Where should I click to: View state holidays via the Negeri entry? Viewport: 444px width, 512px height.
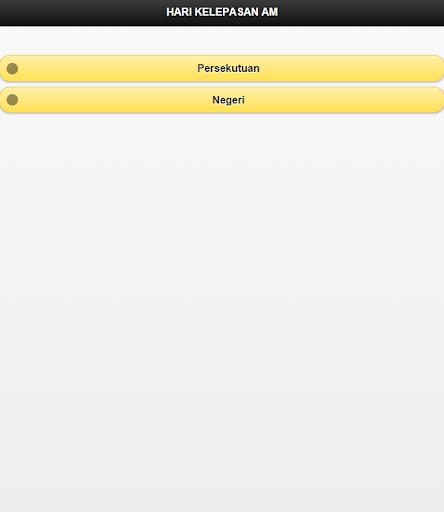click(x=222, y=100)
